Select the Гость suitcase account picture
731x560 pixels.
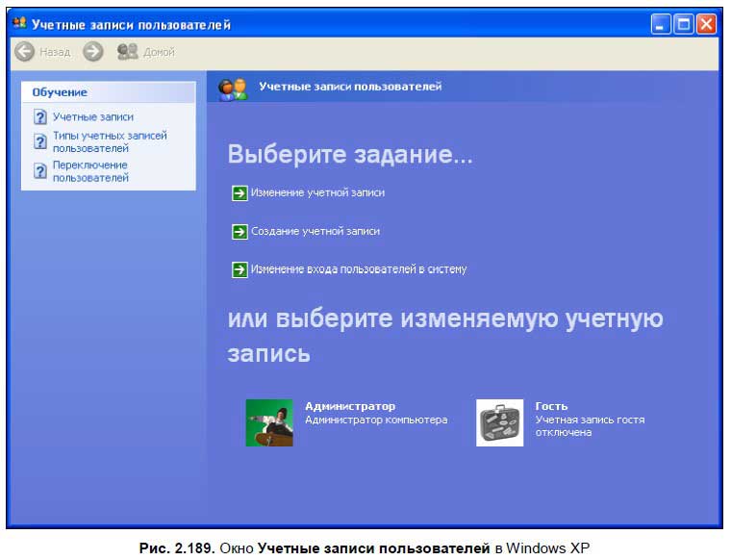pos(500,423)
